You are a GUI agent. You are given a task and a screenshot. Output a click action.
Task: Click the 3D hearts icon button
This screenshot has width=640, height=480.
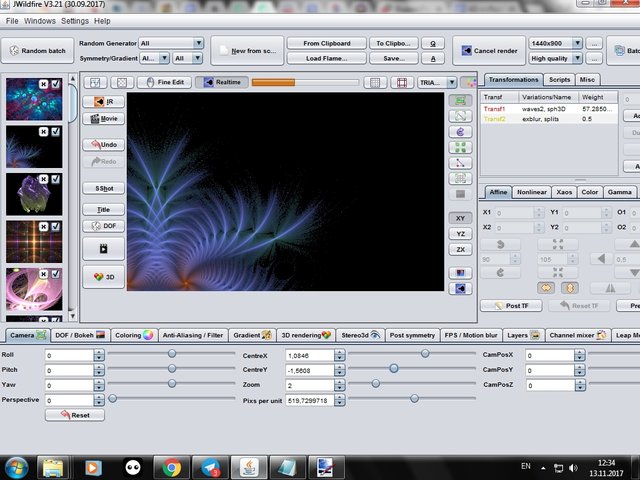tap(104, 277)
